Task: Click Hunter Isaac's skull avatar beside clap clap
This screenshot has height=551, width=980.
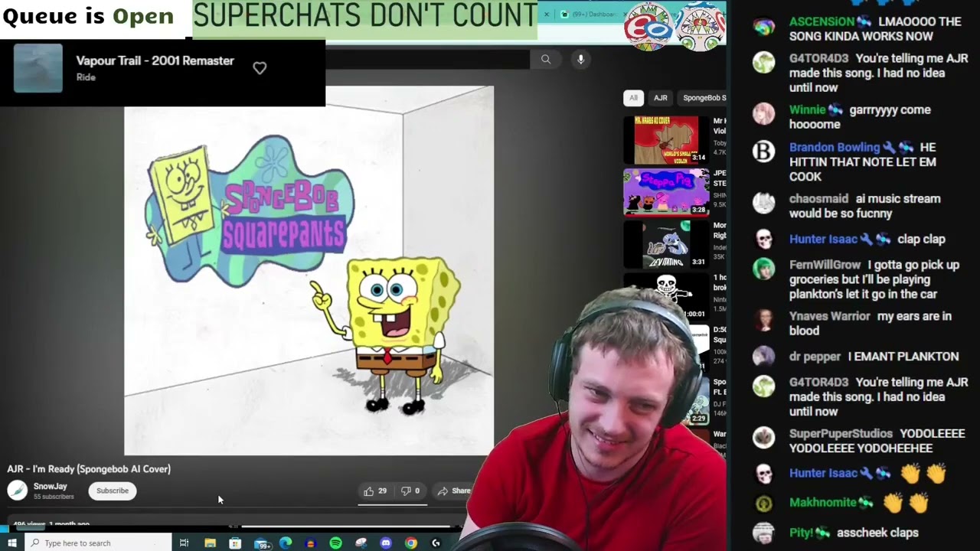Action: pos(763,240)
